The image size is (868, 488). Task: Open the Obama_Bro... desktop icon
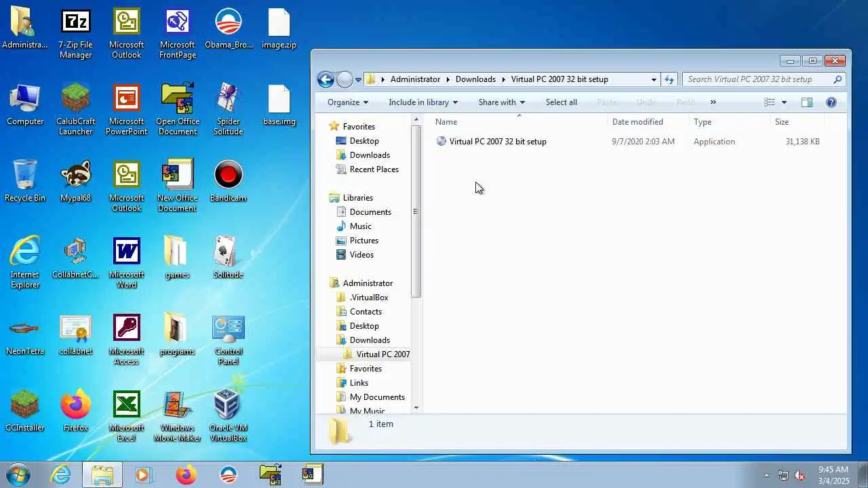229,29
